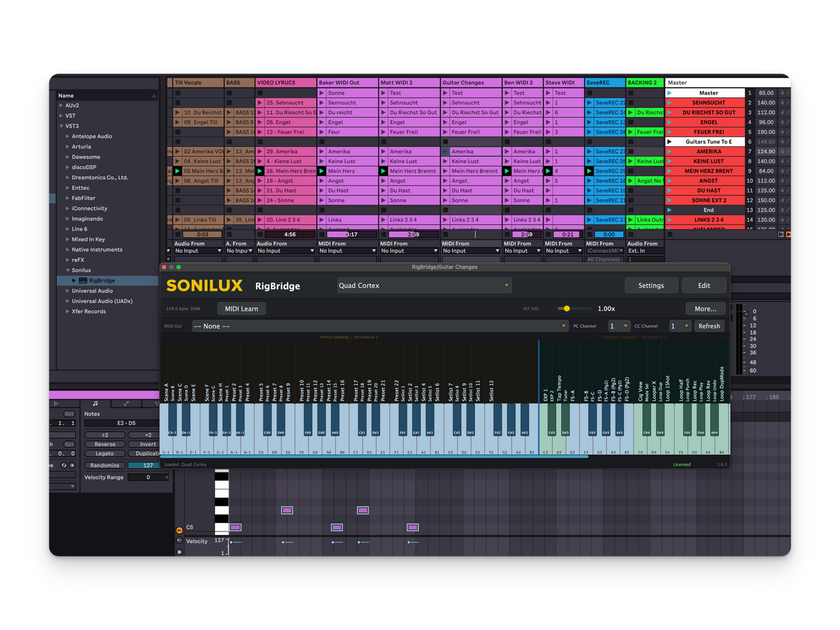Launch the 'Amerika' clip in Guitar Changes track
840x630 pixels.
point(445,152)
